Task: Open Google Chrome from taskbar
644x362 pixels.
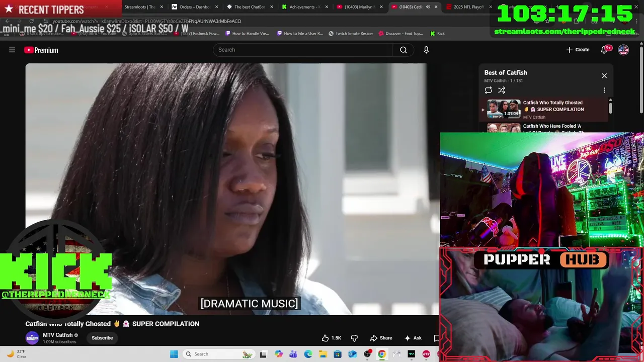Action: [x=382, y=354]
